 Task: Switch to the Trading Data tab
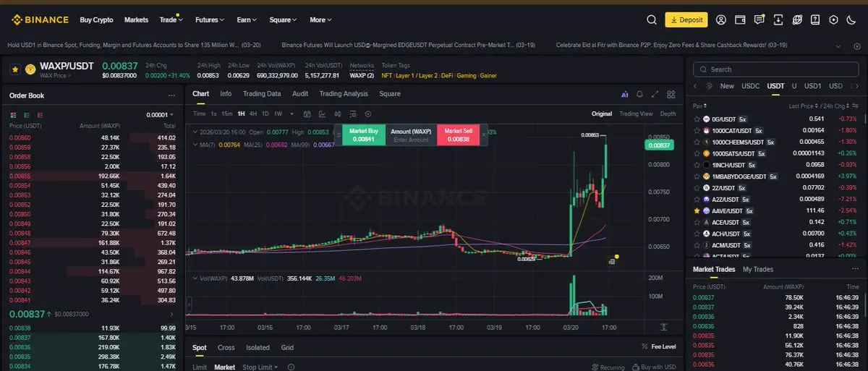(x=262, y=94)
